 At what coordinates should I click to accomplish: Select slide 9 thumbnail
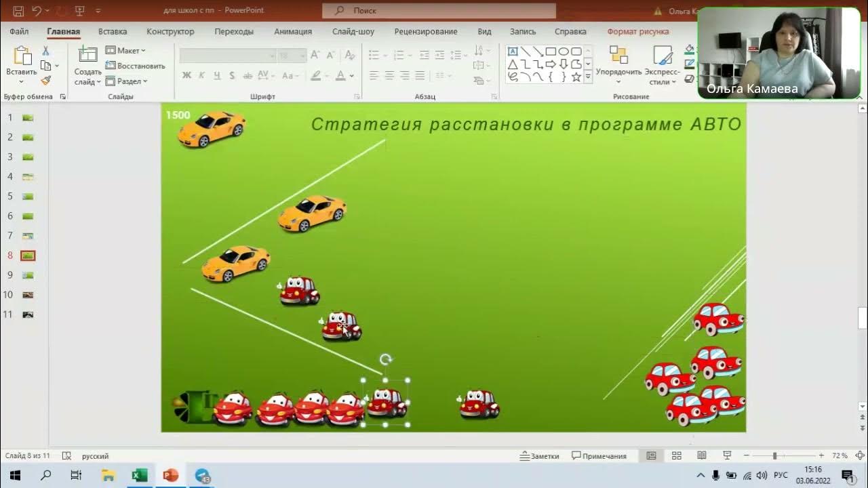28,275
